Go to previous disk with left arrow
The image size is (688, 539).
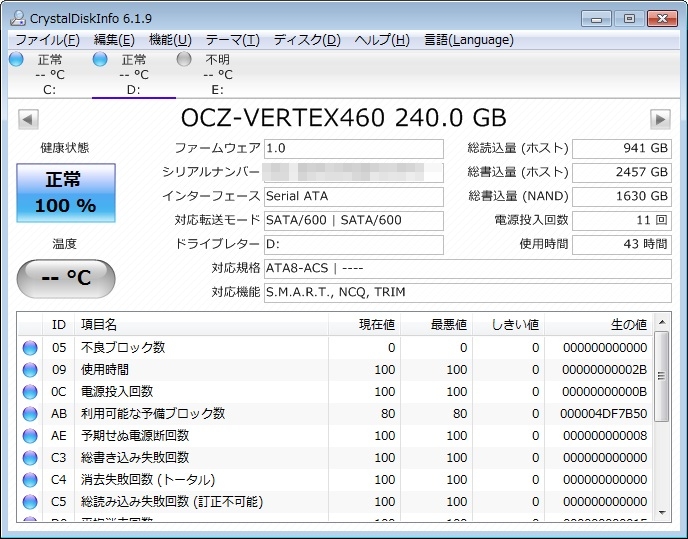coord(28,120)
